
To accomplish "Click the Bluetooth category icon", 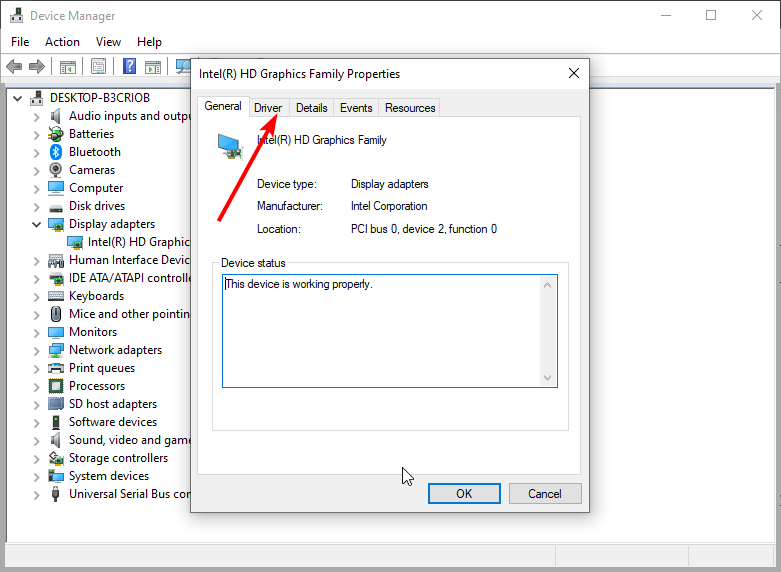I will (x=56, y=152).
